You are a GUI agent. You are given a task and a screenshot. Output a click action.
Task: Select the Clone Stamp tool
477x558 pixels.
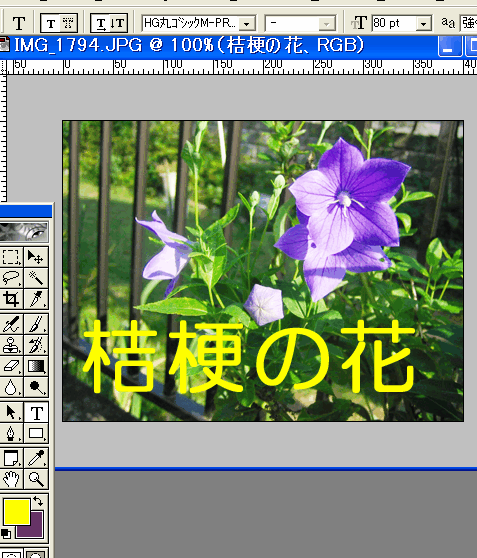point(11,345)
